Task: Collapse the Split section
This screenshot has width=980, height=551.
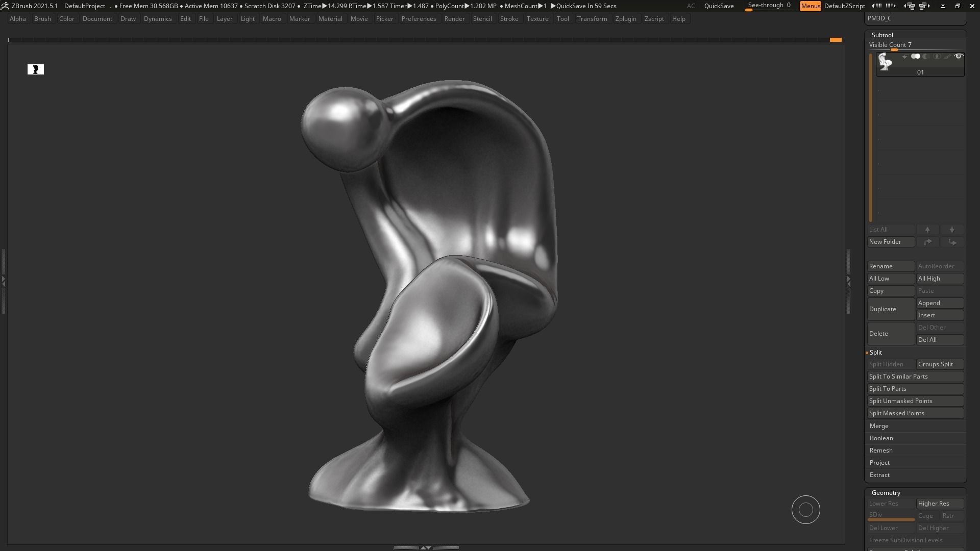Action: (876, 353)
